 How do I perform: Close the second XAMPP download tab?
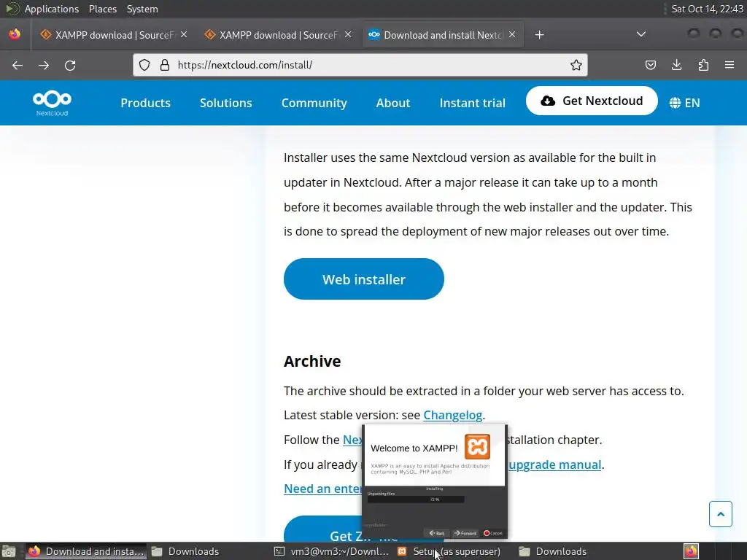tap(348, 35)
